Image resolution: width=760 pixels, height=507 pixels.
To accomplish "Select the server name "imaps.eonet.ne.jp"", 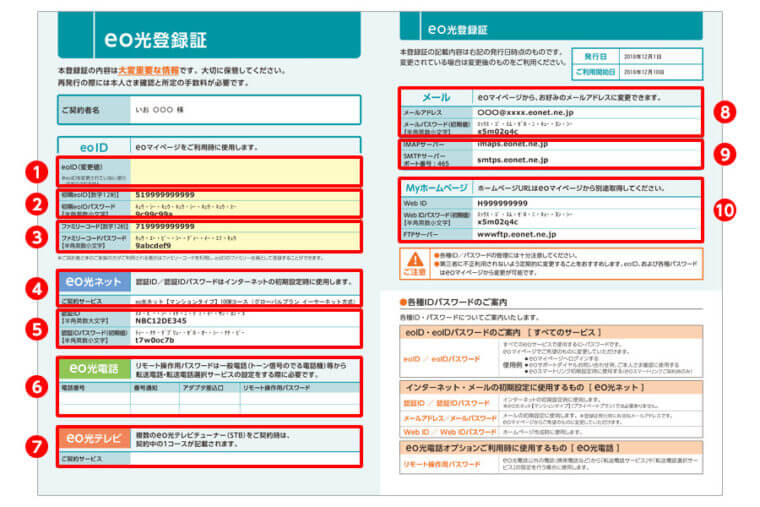I will [512, 144].
